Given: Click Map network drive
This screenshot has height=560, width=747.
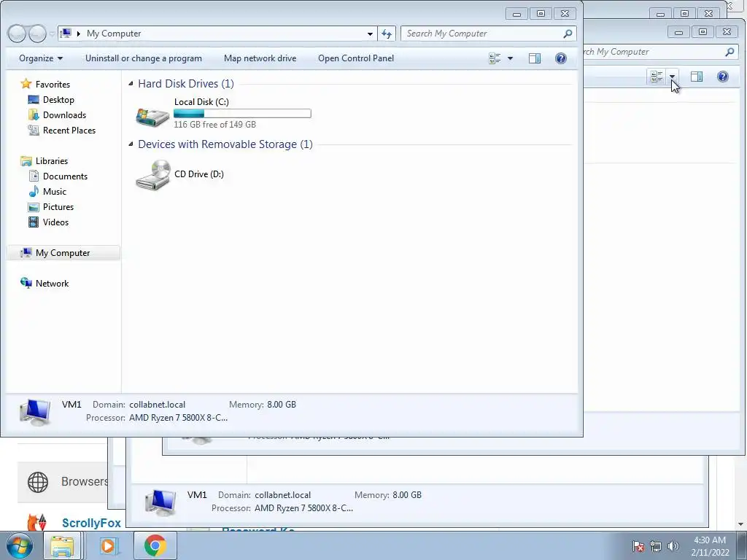Looking at the screenshot, I should (260, 58).
